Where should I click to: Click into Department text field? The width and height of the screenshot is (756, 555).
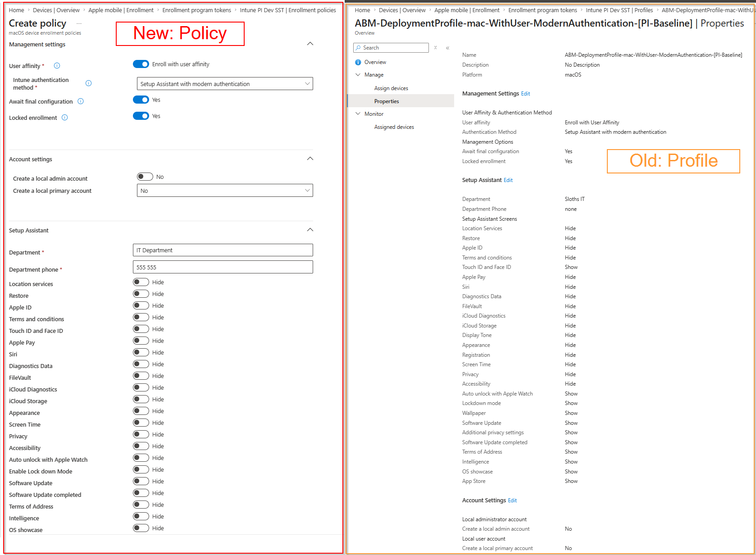point(223,250)
